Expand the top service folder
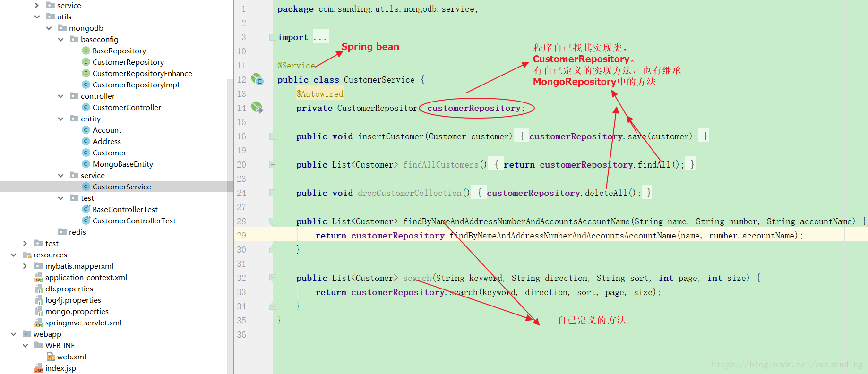Screen dimensions: 868x374 (x=37, y=5)
